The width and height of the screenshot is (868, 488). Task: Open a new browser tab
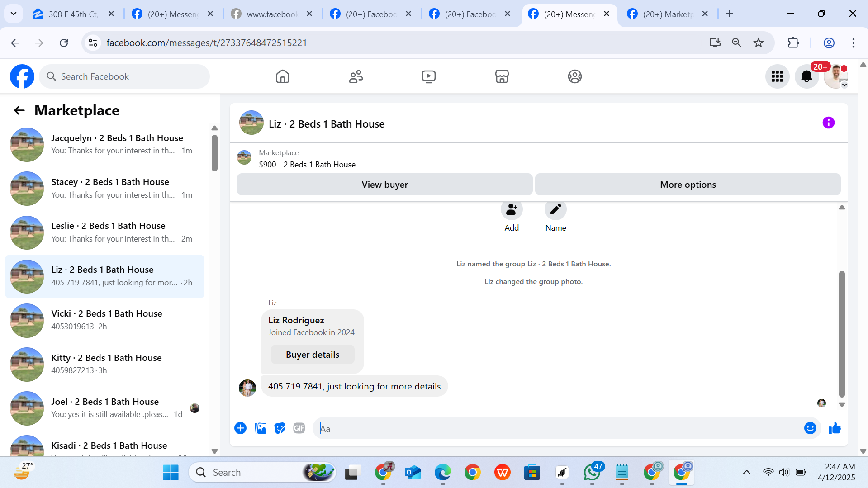[x=730, y=14]
